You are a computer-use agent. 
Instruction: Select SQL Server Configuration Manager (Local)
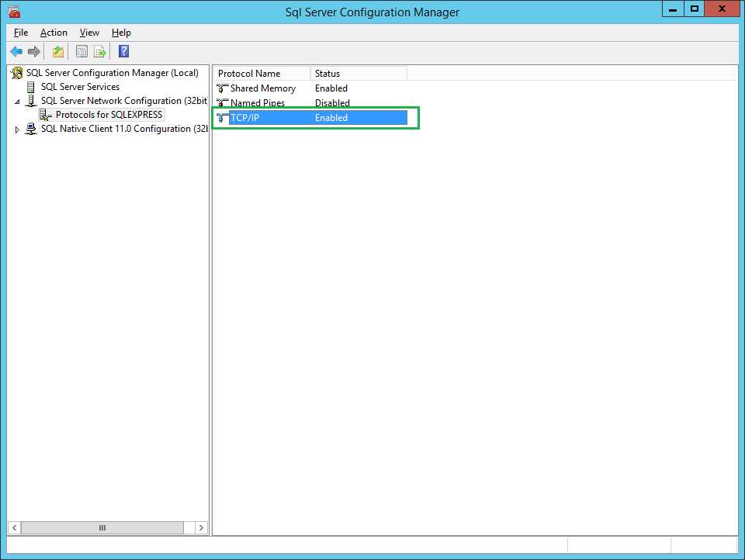click(x=112, y=73)
